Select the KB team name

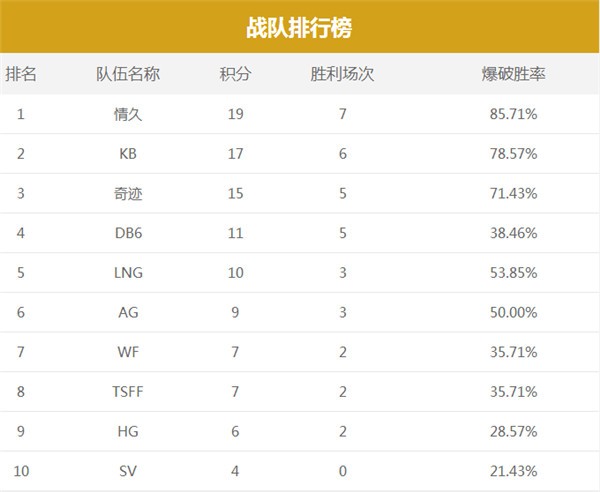tap(128, 154)
